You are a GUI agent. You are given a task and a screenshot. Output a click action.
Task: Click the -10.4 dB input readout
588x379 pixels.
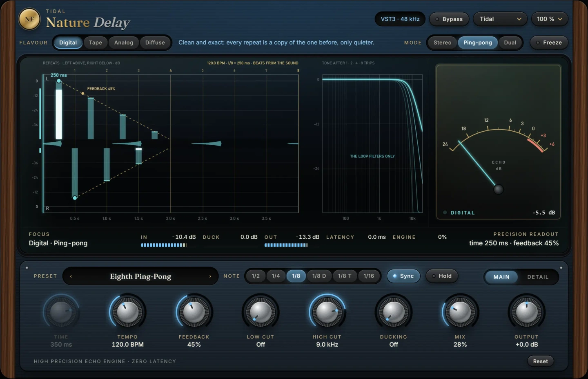tap(184, 237)
